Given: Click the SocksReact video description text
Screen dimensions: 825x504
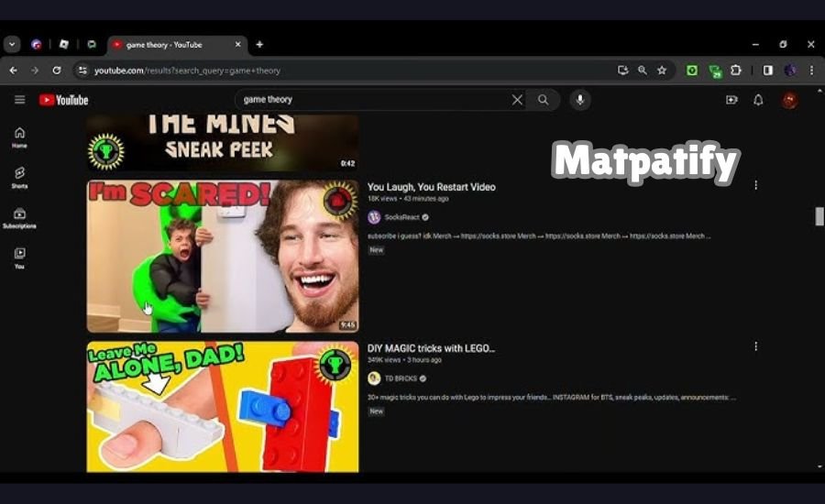Looking at the screenshot, I should 539,236.
